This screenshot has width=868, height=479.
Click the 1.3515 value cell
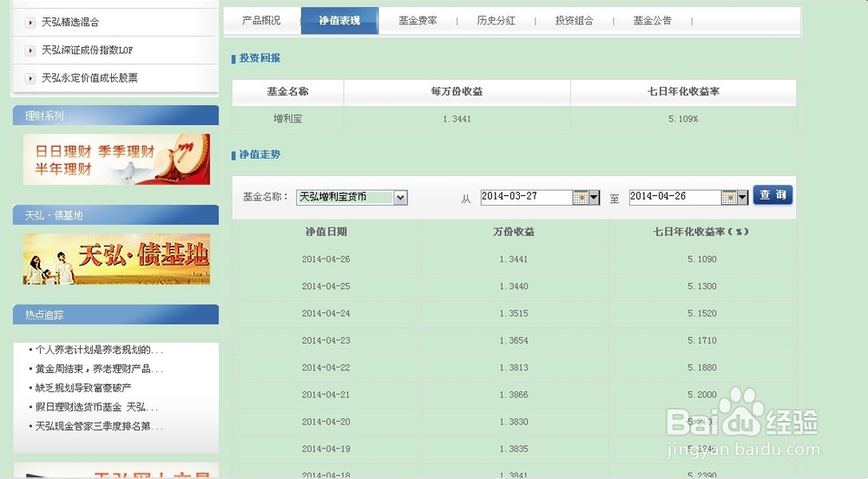click(x=514, y=313)
